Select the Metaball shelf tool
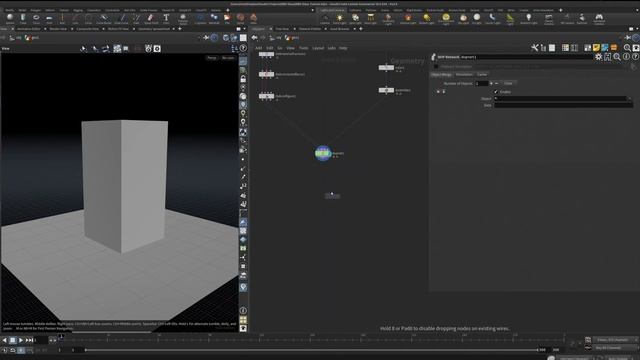Image resolution: width=640 pixels, height=360 pixels. click(x=214, y=18)
